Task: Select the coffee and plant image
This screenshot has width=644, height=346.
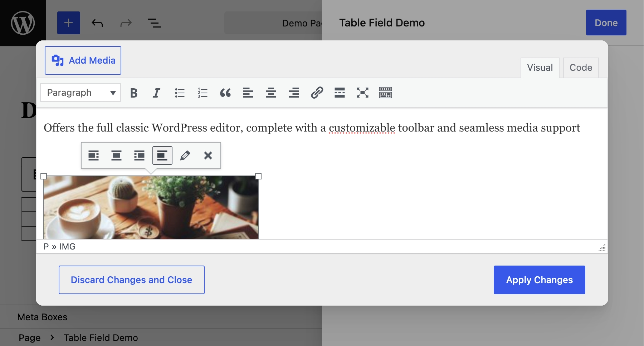Action: click(x=151, y=207)
